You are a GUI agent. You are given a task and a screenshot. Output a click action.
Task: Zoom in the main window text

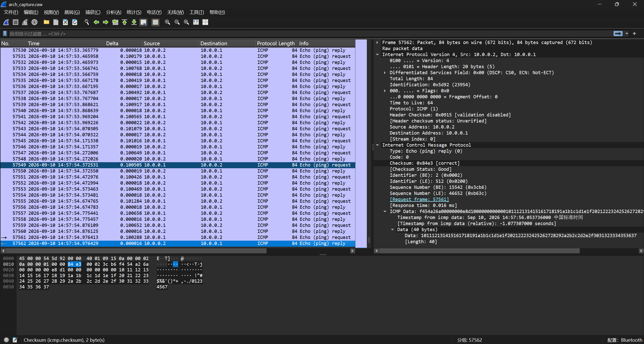tap(168, 22)
